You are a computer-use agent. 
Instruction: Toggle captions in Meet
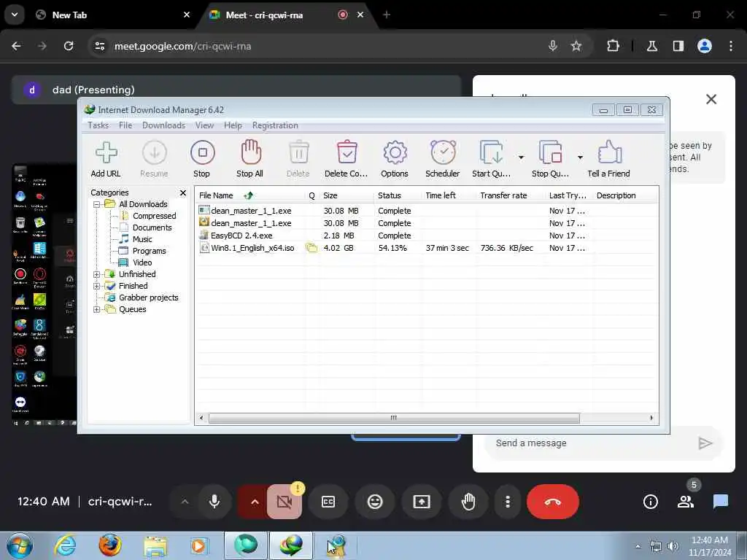pyautogui.click(x=328, y=502)
